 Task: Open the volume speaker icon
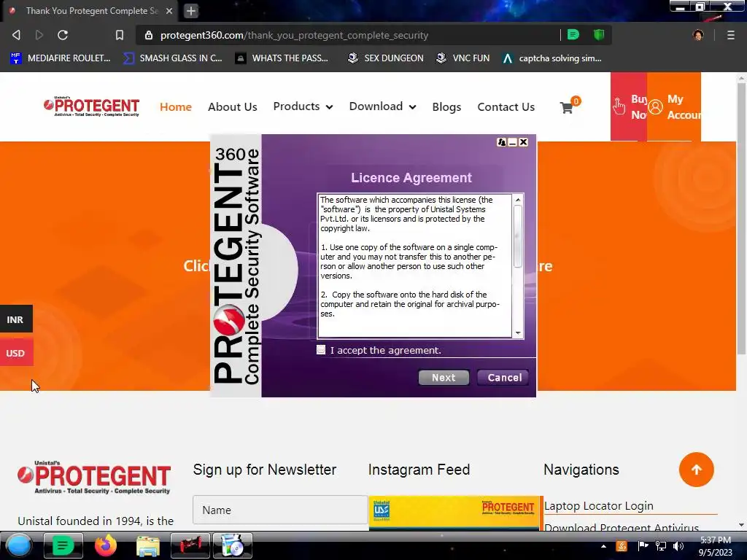[x=678, y=546]
